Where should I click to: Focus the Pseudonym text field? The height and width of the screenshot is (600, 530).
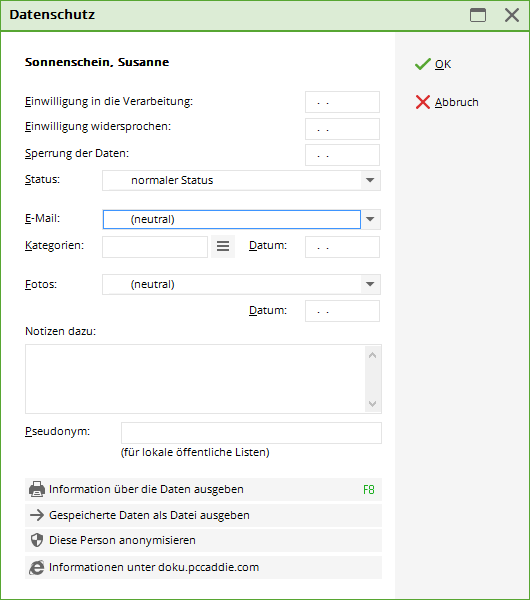251,433
